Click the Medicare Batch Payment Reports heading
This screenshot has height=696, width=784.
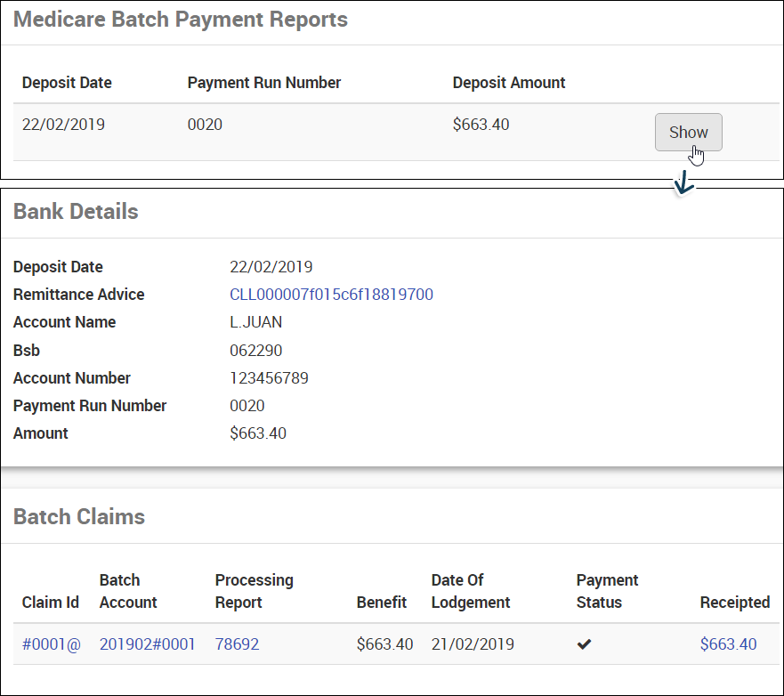[181, 20]
